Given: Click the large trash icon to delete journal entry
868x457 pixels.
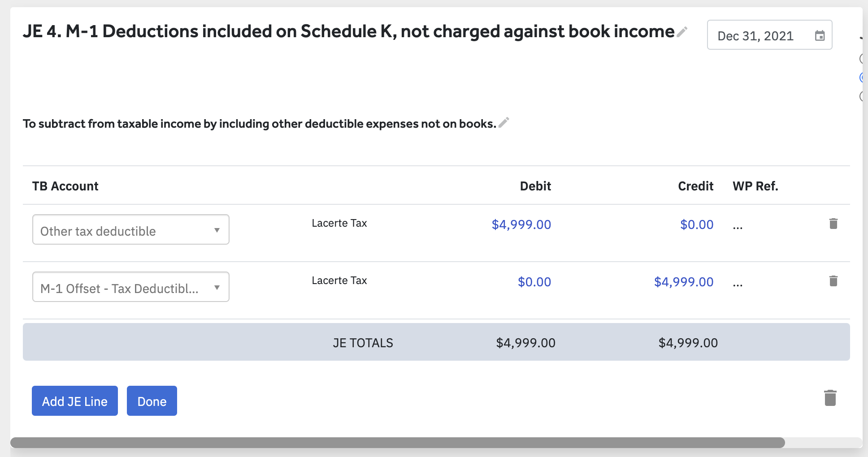Looking at the screenshot, I should click(830, 398).
